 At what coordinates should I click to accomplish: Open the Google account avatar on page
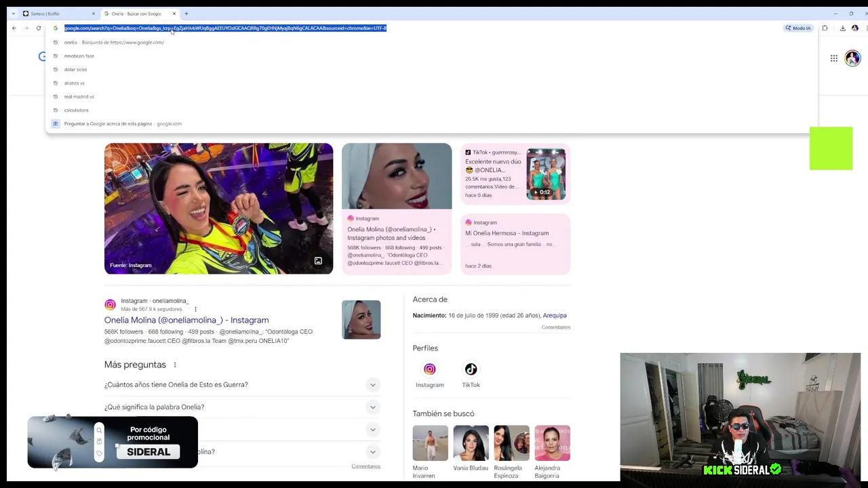852,58
